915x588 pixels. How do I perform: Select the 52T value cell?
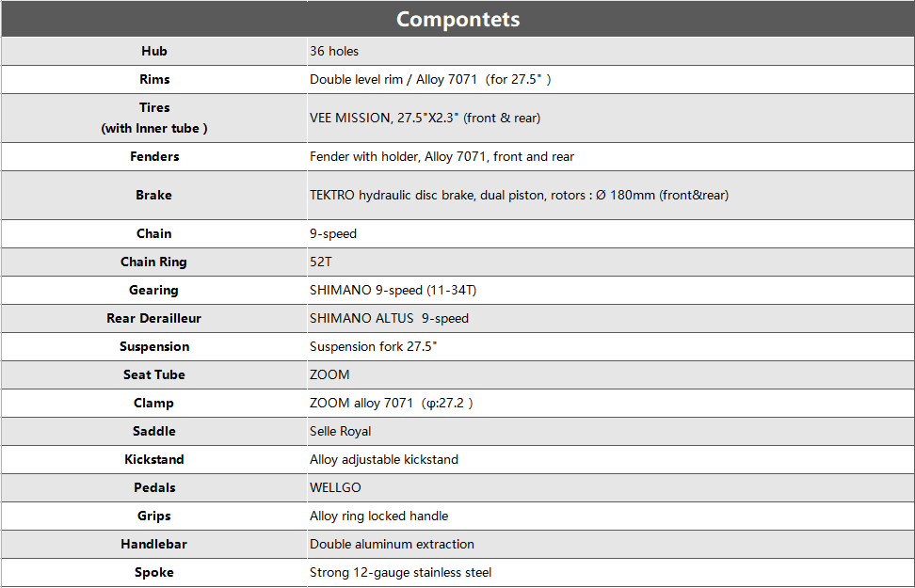tap(321, 262)
